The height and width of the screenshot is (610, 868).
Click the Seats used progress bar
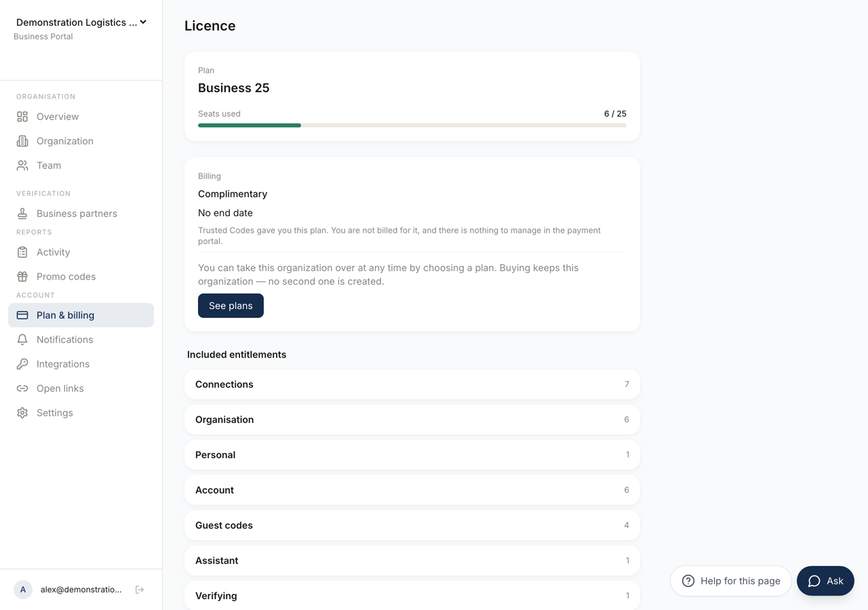[x=412, y=125]
